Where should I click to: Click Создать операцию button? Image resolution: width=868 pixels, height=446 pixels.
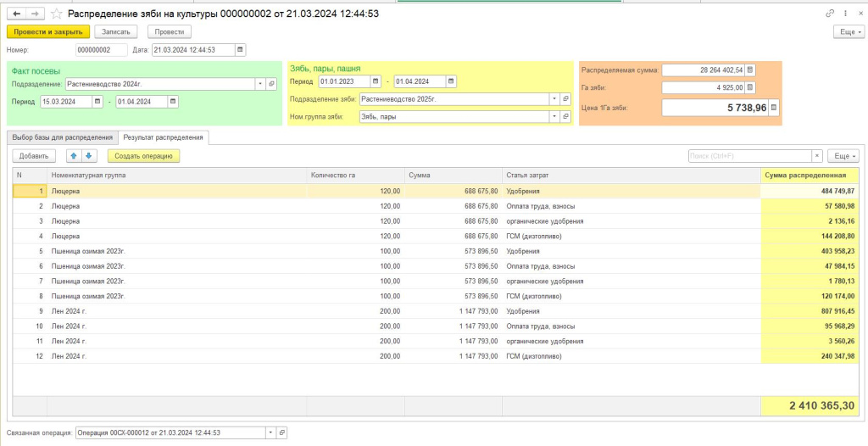(x=143, y=156)
